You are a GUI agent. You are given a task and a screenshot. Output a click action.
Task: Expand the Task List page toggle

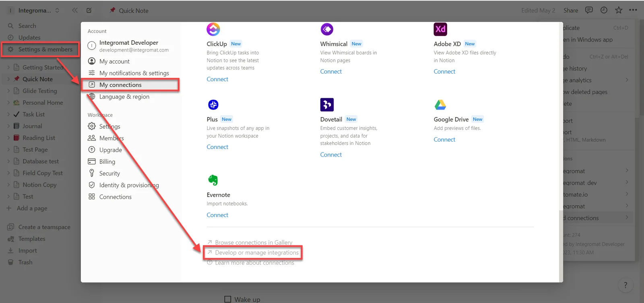tap(8, 114)
